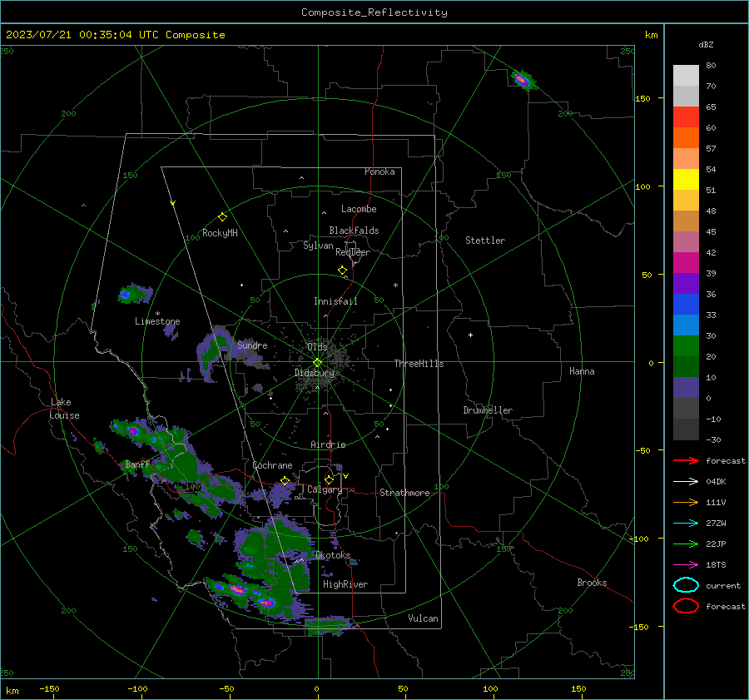Click the yellow diamond marker near Cochrane
Screen dimensions: 749x700
coord(285,481)
